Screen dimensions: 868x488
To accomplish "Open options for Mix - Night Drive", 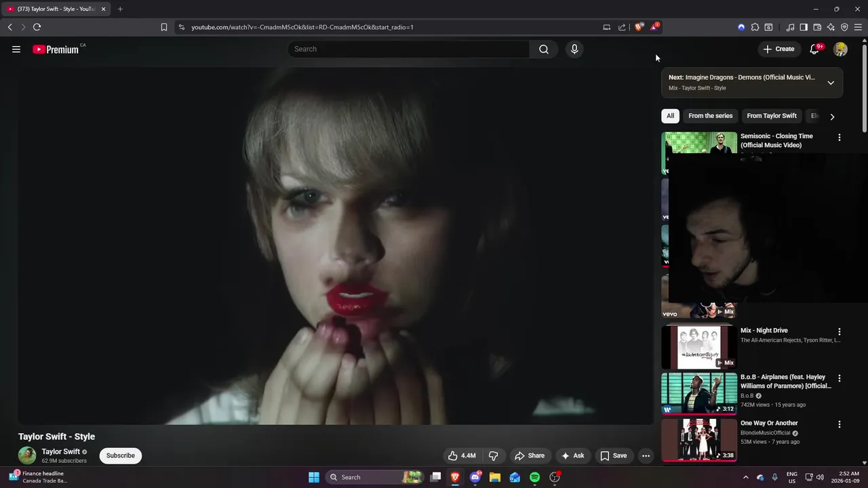I will tap(839, 332).
